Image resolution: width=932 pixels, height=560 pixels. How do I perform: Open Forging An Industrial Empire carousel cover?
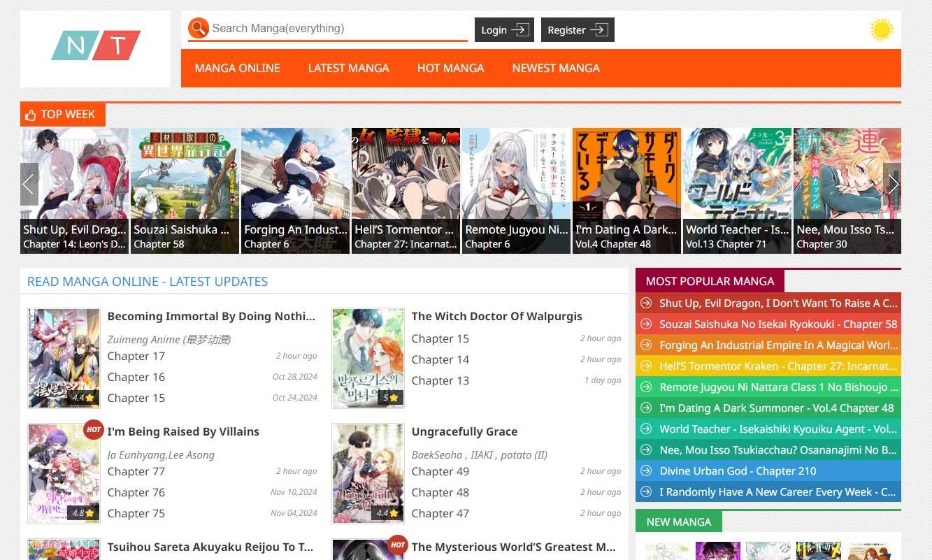pyautogui.click(x=296, y=190)
